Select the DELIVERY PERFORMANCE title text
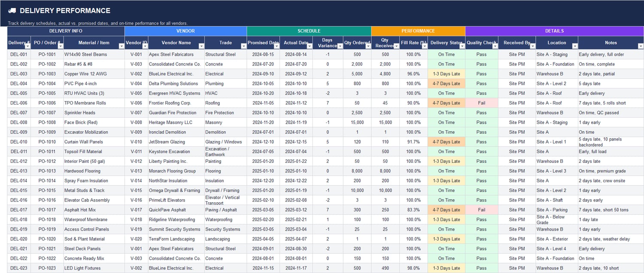This screenshot has width=644, height=273. point(65,11)
